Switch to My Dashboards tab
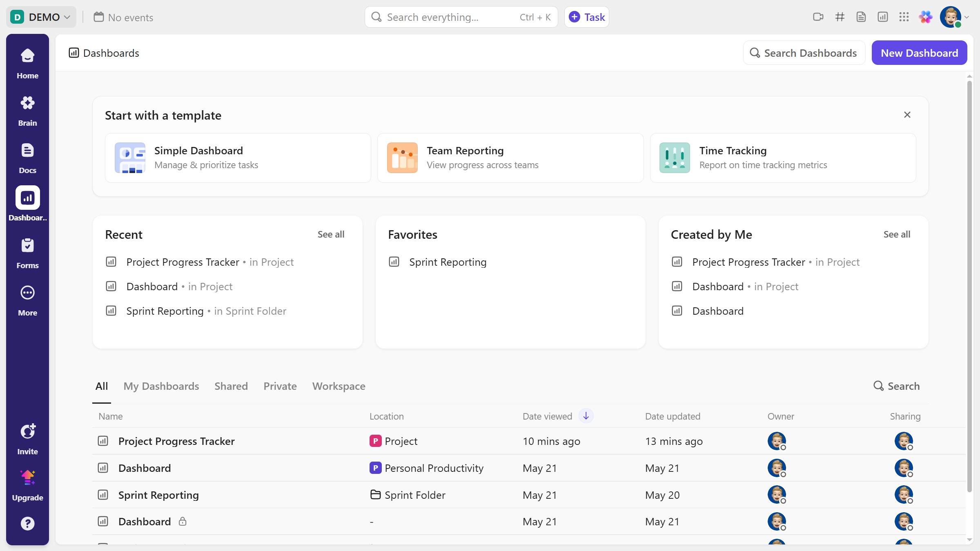Image resolution: width=980 pixels, height=551 pixels. pos(161,386)
